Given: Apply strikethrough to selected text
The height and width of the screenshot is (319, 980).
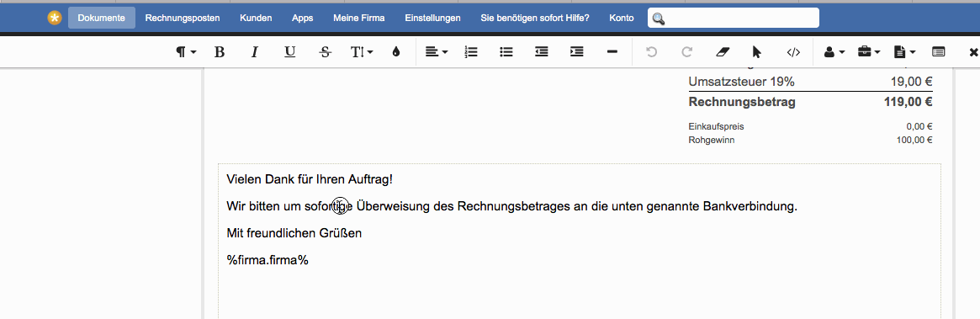Looking at the screenshot, I should coord(325,52).
